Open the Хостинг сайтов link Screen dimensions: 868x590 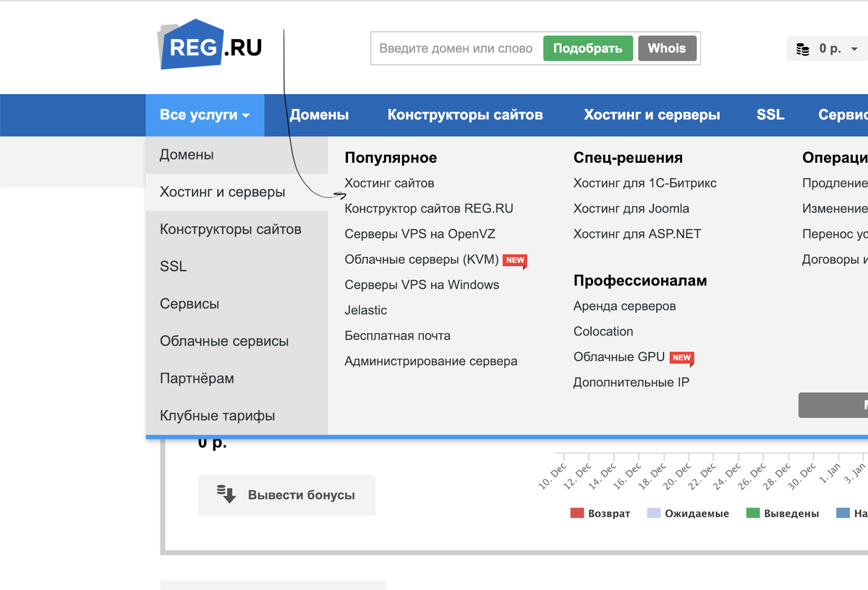[x=389, y=183]
